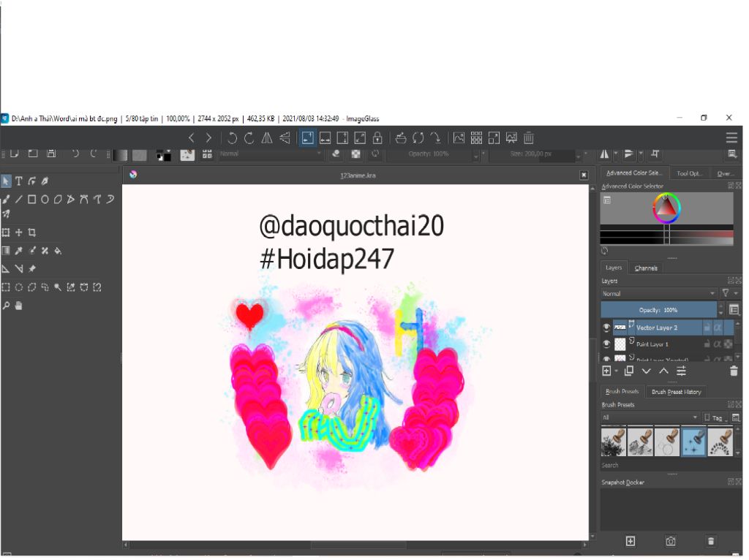
Task: Click the Refresh image icon
Action: click(x=418, y=138)
